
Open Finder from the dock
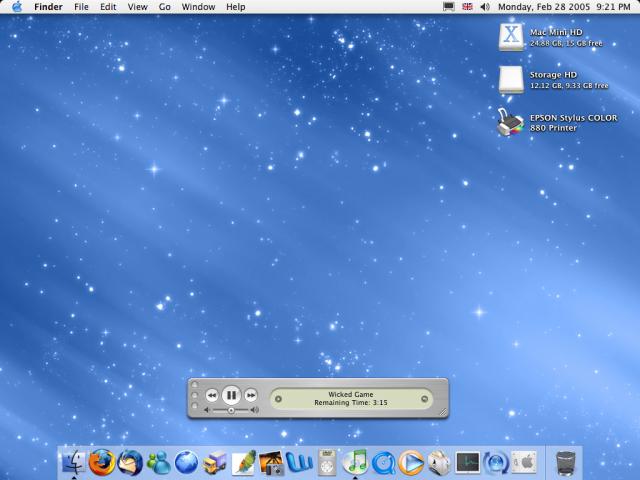[x=74, y=462]
